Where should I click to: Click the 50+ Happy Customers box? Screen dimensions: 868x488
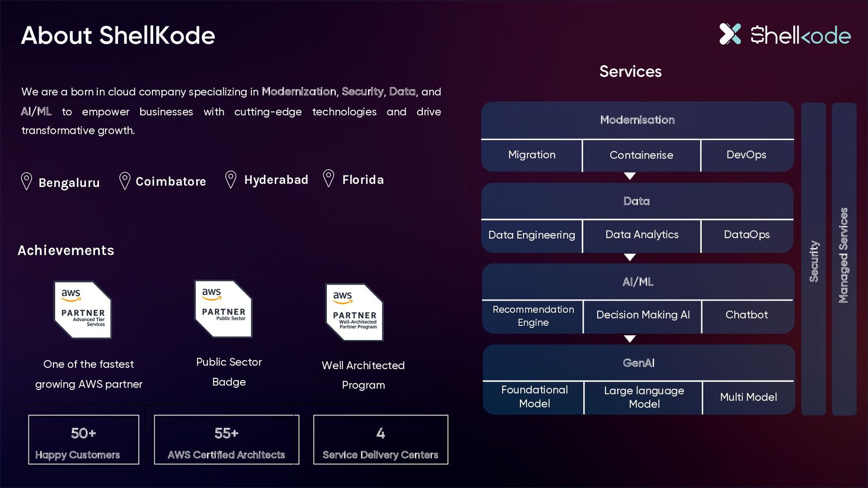click(84, 440)
